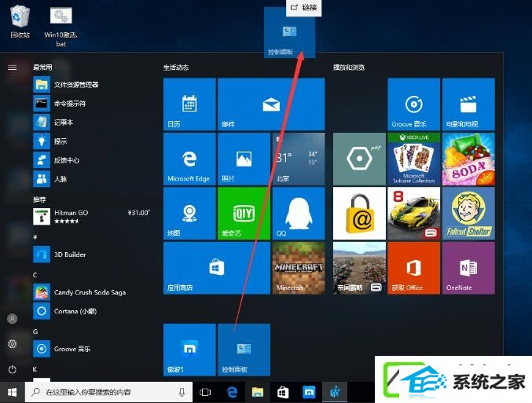Launch the Minecraft tile

[299, 268]
